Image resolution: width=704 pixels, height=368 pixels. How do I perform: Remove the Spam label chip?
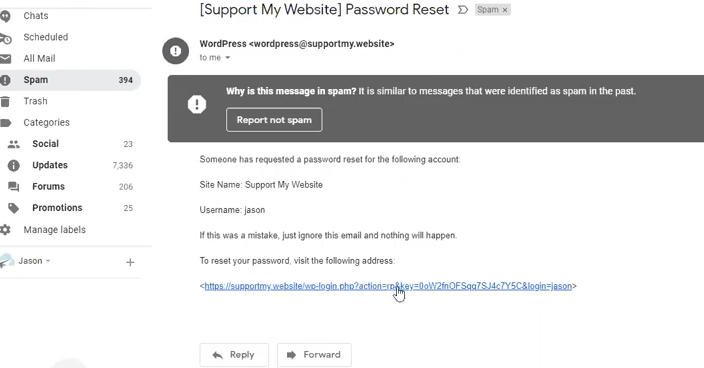[x=505, y=10]
